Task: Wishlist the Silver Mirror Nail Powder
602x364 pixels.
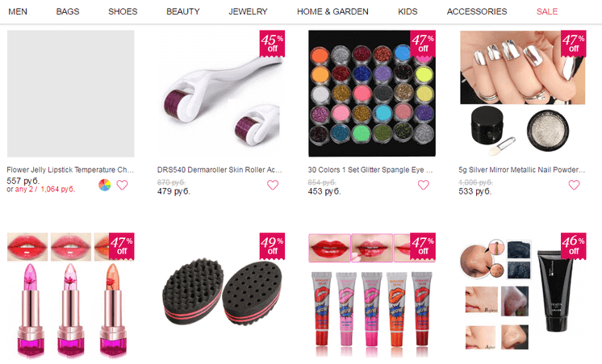Action: pyautogui.click(x=574, y=185)
